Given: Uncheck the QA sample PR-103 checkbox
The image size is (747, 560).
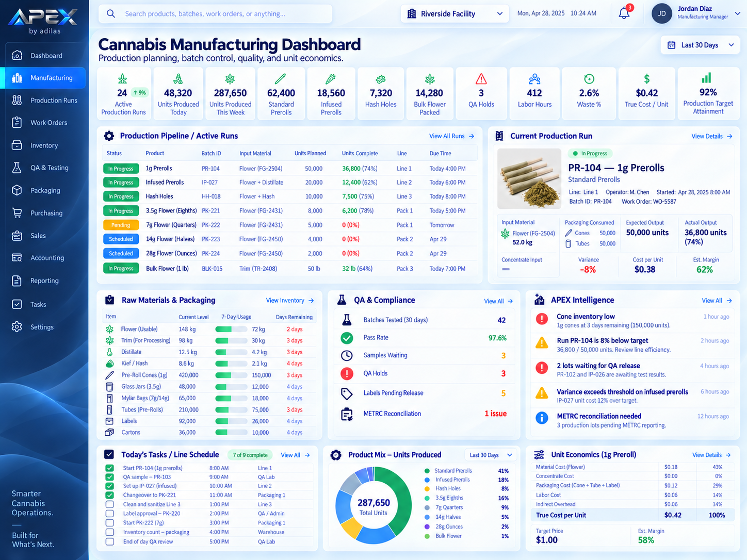Looking at the screenshot, I should (109, 477).
